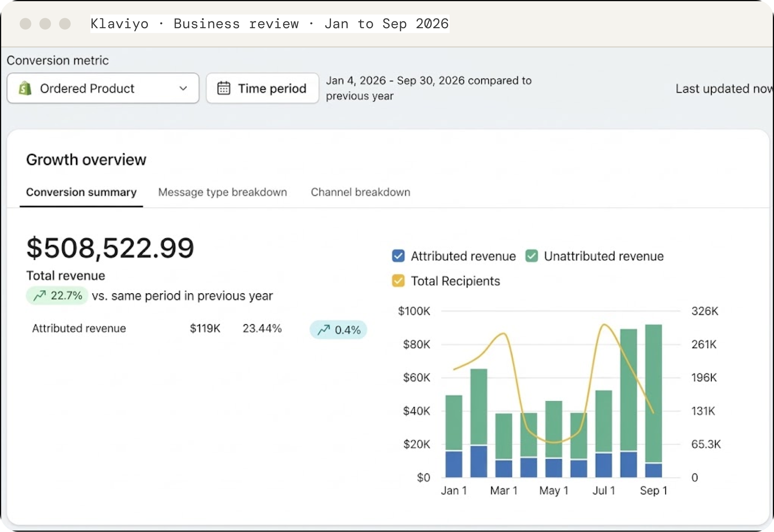Click the $508,522.99 total revenue figure
Image resolution: width=774 pixels, height=532 pixels.
110,248
